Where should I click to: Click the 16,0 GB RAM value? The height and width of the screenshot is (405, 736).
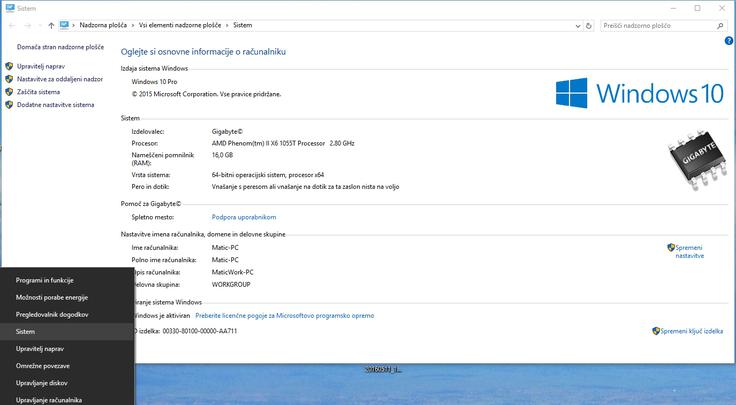click(x=222, y=155)
